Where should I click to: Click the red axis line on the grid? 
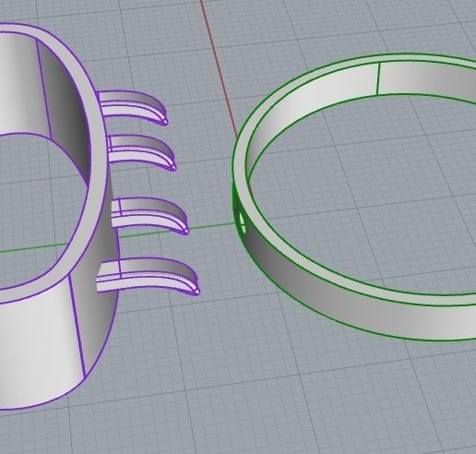tap(218, 68)
